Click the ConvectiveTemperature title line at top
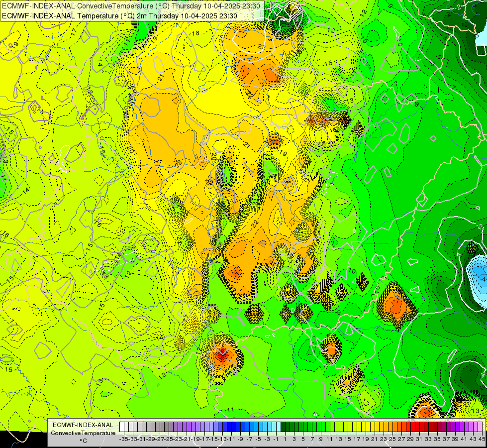The height and width of the screenshot is (448, 487). [131, 6]
